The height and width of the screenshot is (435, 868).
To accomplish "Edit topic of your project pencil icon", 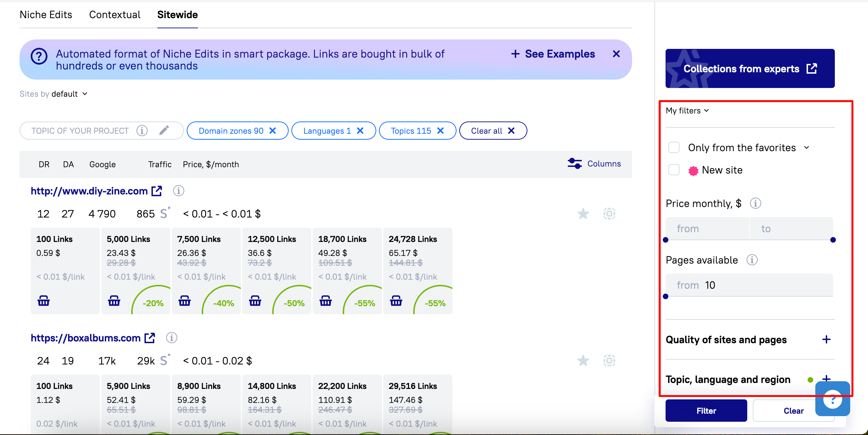I will point(164,131).
